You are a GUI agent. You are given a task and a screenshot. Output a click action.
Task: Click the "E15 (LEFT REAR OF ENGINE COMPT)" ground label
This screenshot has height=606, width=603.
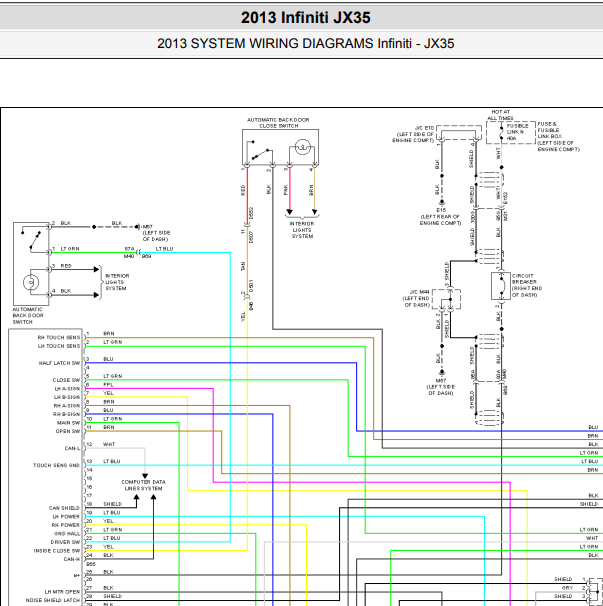pyautogui.click(x=441, y=216)
